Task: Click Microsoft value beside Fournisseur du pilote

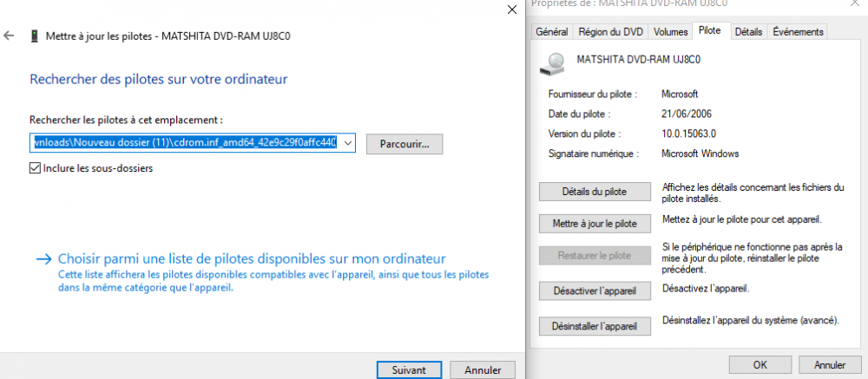Action: [680, 94]
